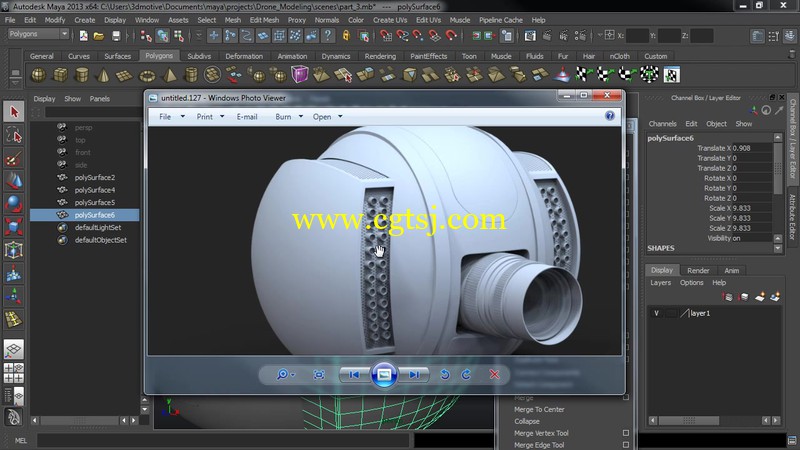800x450 pixels.
Task: Create a Polygon Pyramid from shelf
Action: coord(169,76)
